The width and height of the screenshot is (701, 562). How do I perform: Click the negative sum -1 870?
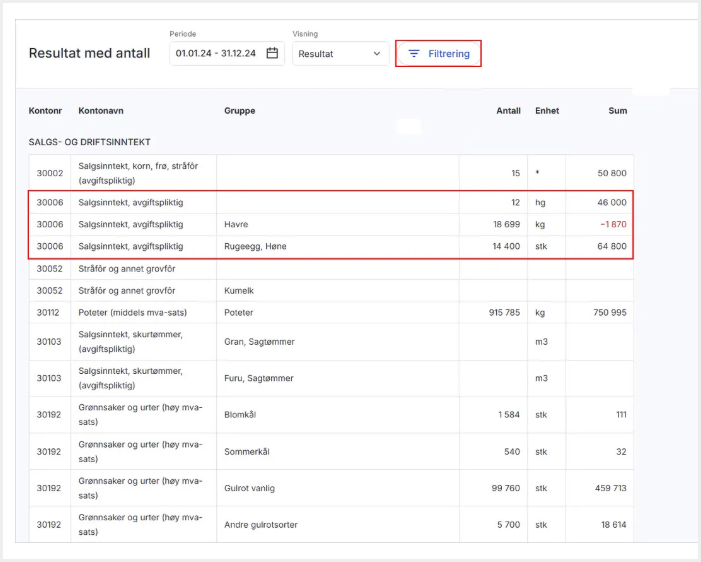tap(612, 224)
